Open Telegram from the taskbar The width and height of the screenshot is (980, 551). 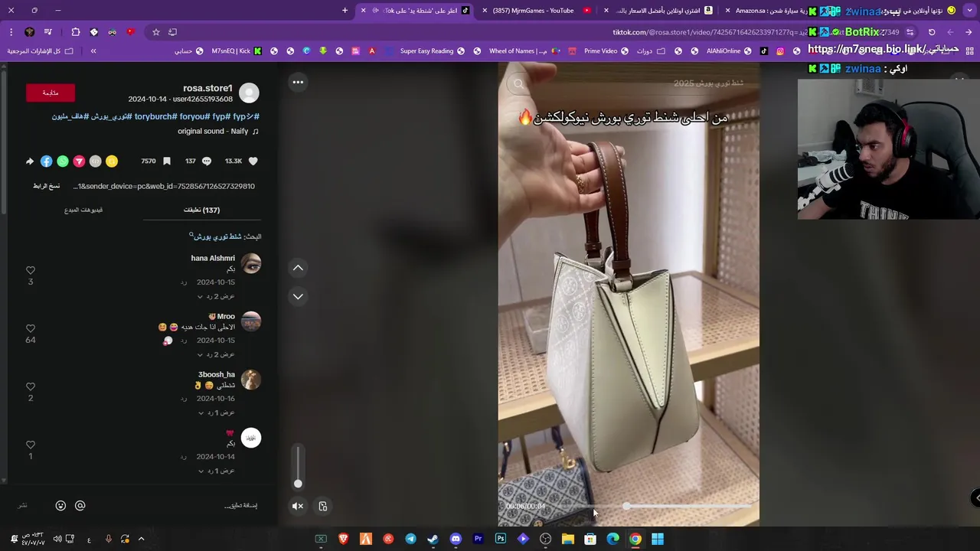click(x=411, y=539)
